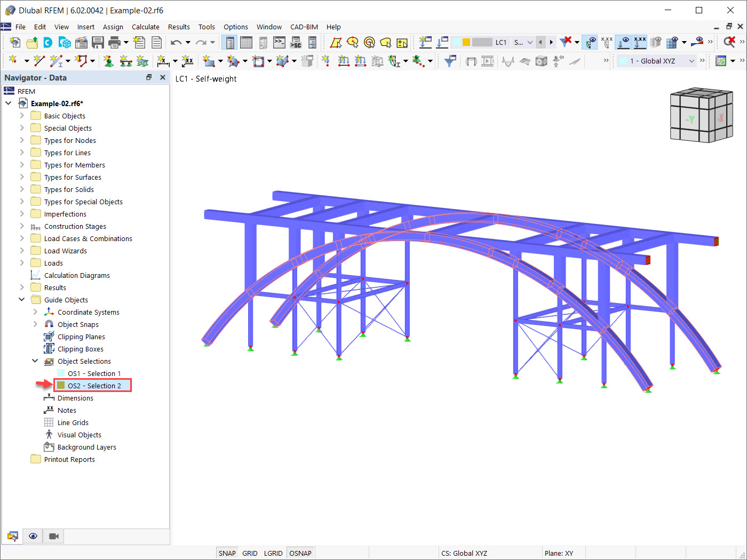Screen dimensions: 747x560
Task: Click the new line support icon
Action: click(x=126, y=61)
